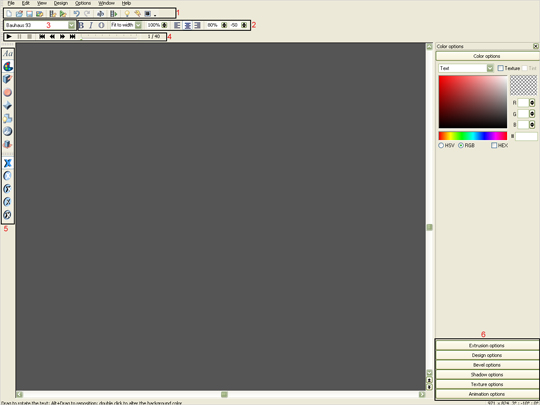Open the Extrusion options panel button
540x405 pixels.
487,345
